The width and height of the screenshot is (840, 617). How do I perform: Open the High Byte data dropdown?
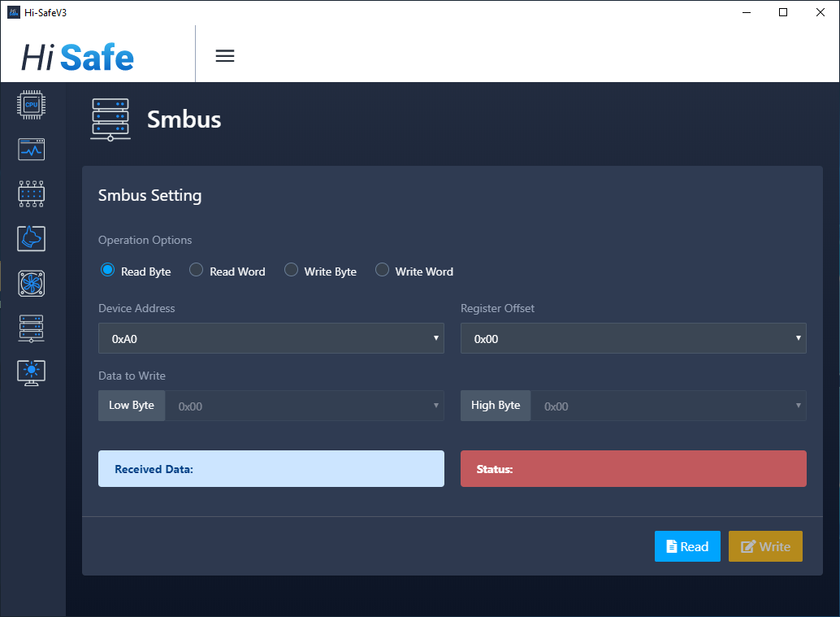(668, 406)
